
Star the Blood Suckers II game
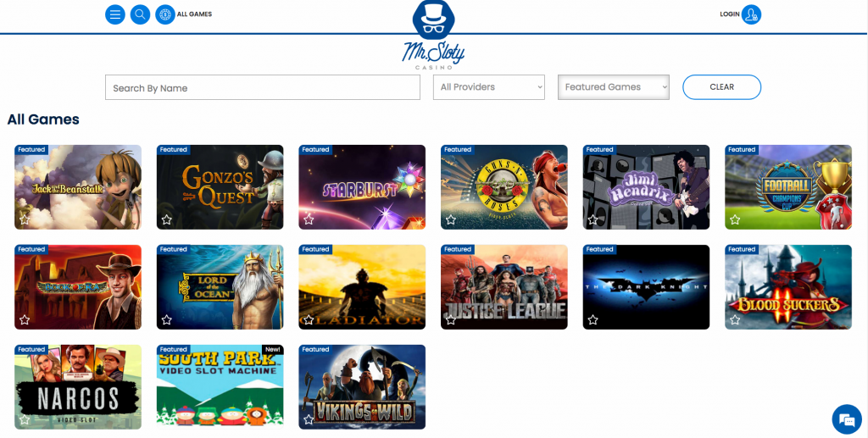(735, 319)
